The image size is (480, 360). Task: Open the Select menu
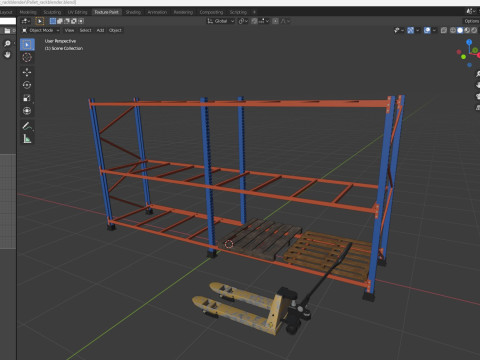(85, 30)
